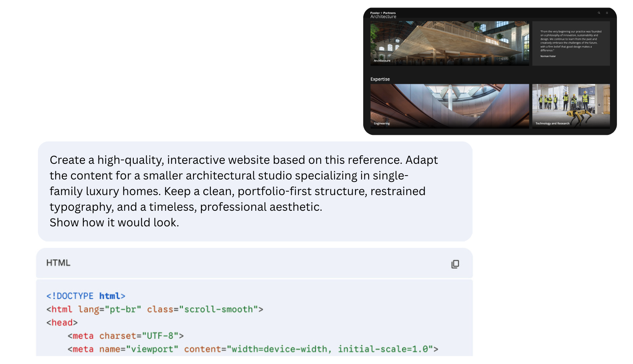Click the DOCTYPE html line
This screenshot has height=364, width=633.
tap(86, 296)
